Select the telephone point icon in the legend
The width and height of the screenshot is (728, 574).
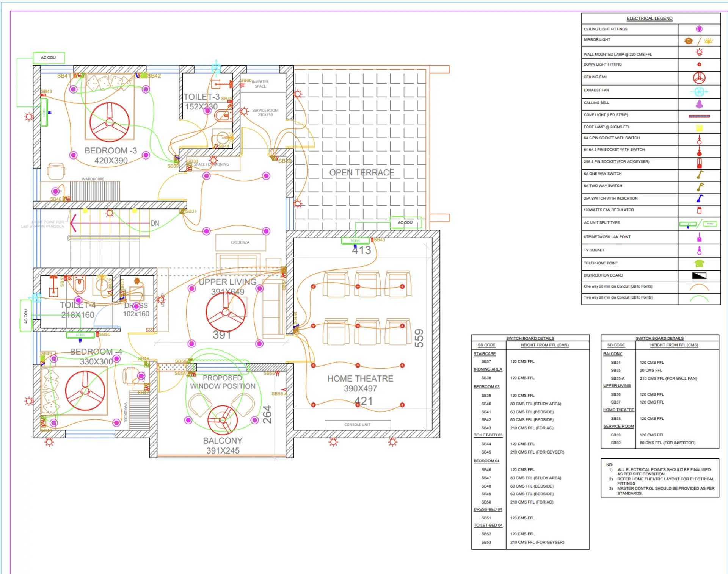point(699,263)
